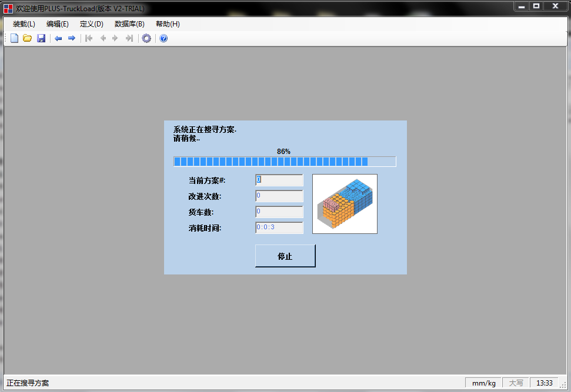571x392 pixels.
Task: Click the 货车数: label
Action: pyautogui.click(x=201, y=212)
